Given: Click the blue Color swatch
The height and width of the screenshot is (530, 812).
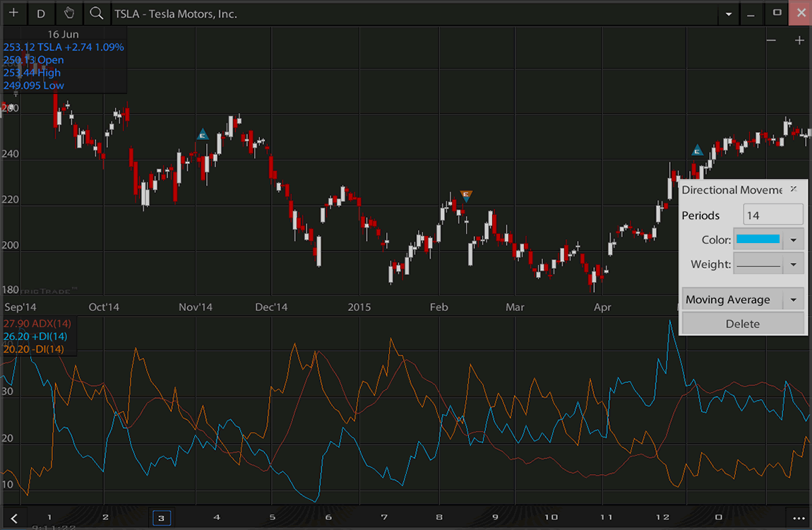Looking at the screenshot, I should [758, 240].
